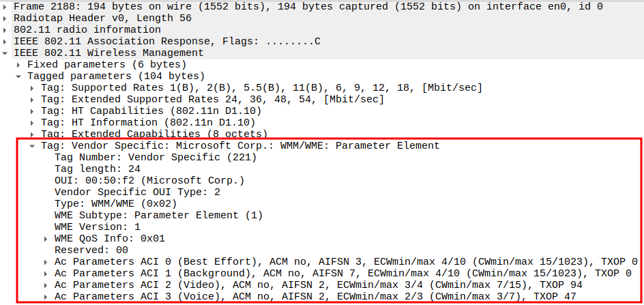This screenshot has height=305, width=644.
Task: Collapse Tagged parameters (104 bytes)
Action: click(20, 76)
